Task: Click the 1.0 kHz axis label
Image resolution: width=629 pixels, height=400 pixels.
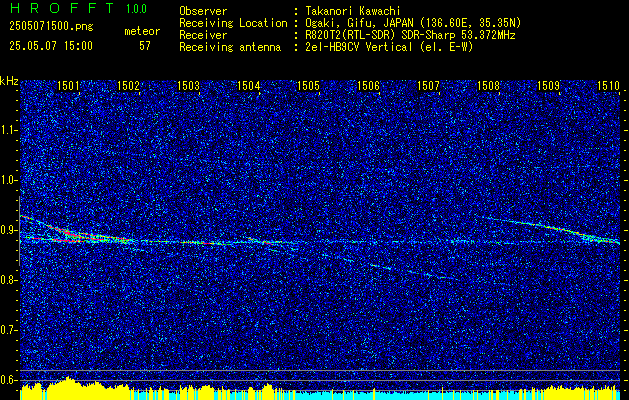Action: 8,181
